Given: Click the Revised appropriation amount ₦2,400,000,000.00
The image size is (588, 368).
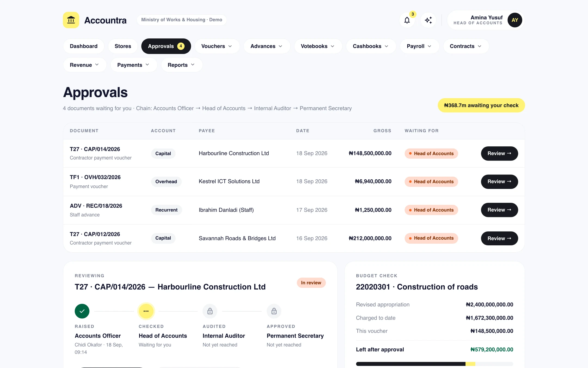Looking at the screenshot, I should (489, 304).
